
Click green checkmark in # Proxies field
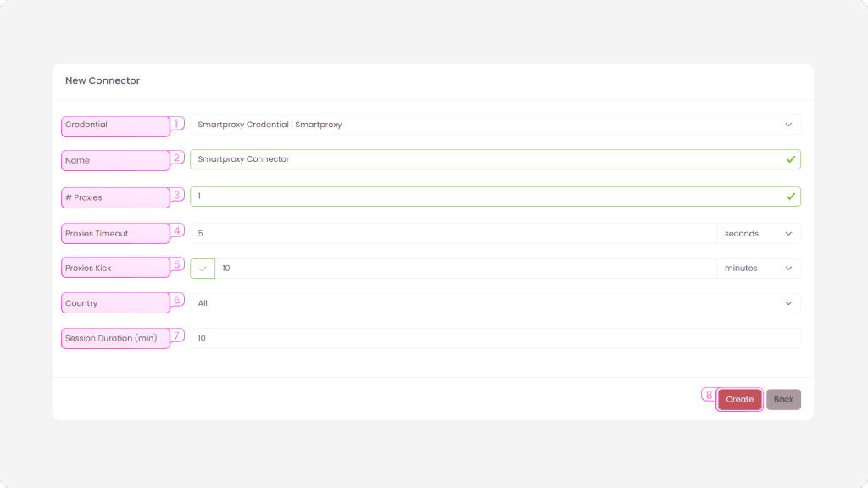(x=790, y=197)
